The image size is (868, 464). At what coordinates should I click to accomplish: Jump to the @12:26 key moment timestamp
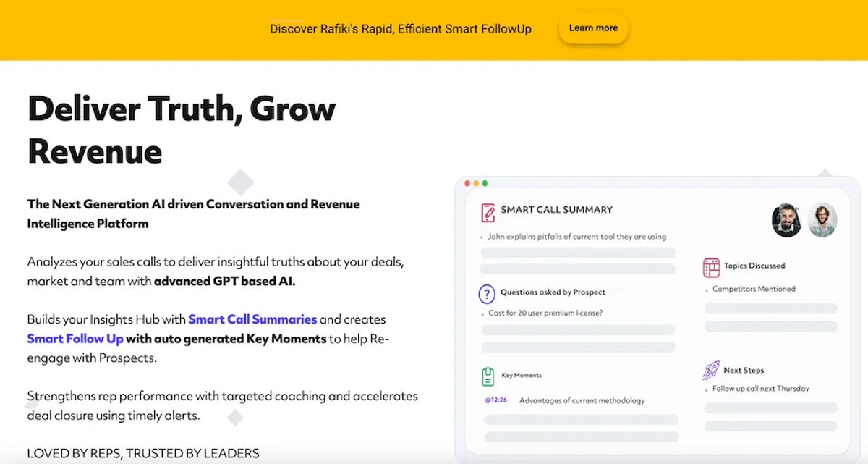click(x=495, y=400)
